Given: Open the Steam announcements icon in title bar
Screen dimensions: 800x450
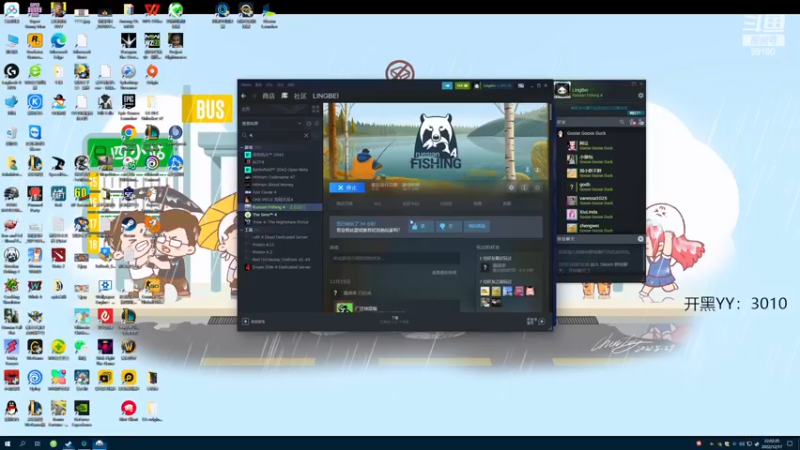Looking at the screenshot, I should click(447, 86).
